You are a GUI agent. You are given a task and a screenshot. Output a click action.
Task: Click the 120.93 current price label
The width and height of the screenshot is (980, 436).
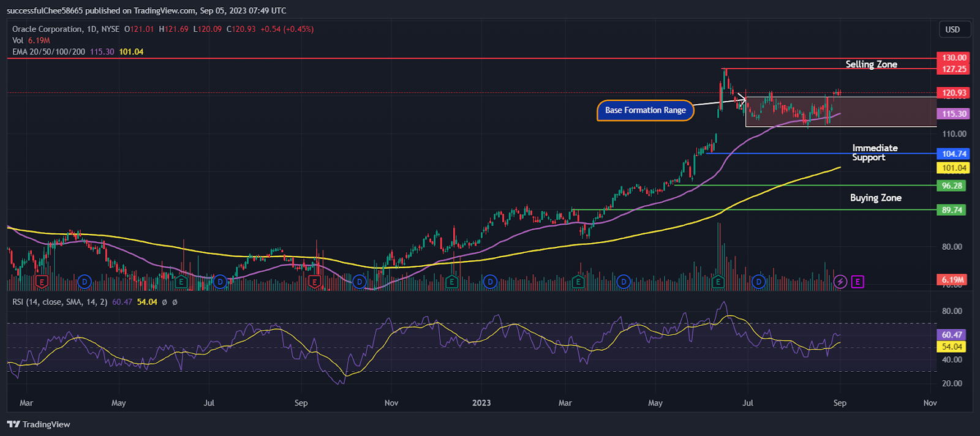954,93
